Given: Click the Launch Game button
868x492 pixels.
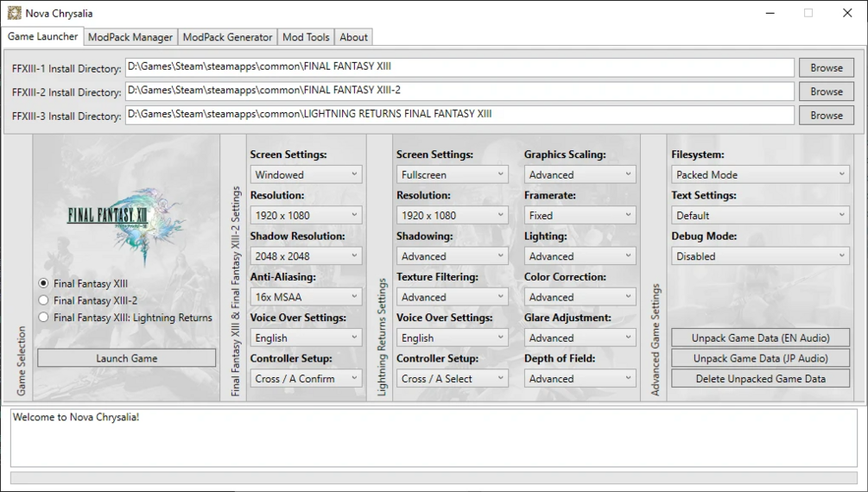Looking at the screenshot, I should coord(127,358).
